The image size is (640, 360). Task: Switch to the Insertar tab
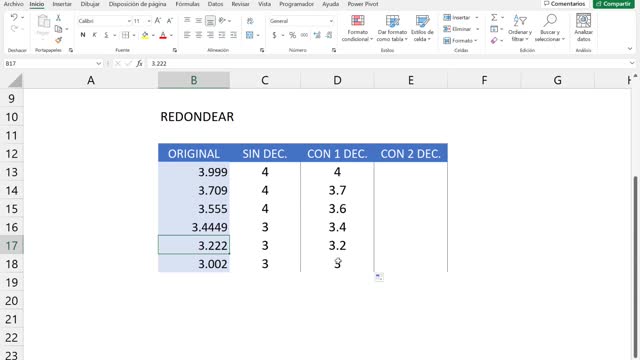(62, 4)
